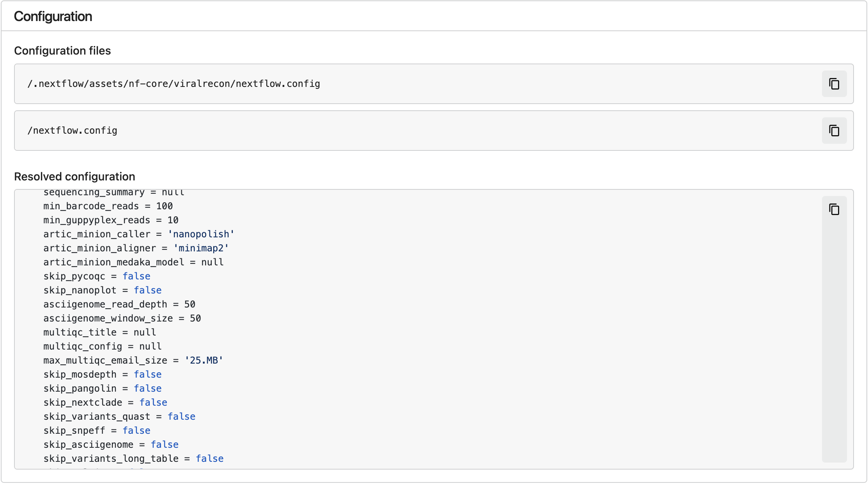This screenshot has width=868, height=484.
Task: Click the artic_minion_medaka_model line
Action: (x=133, y=262)
